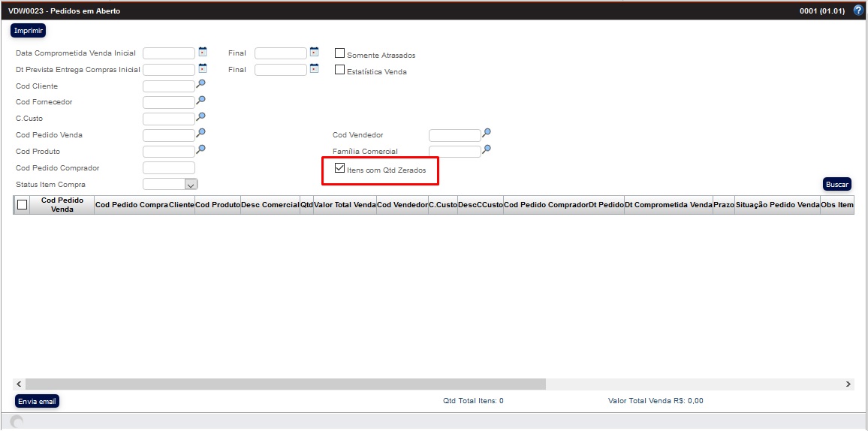Click the Imprimir button
Viewport: 868px width, 431px height.
(x=29, y=30)
